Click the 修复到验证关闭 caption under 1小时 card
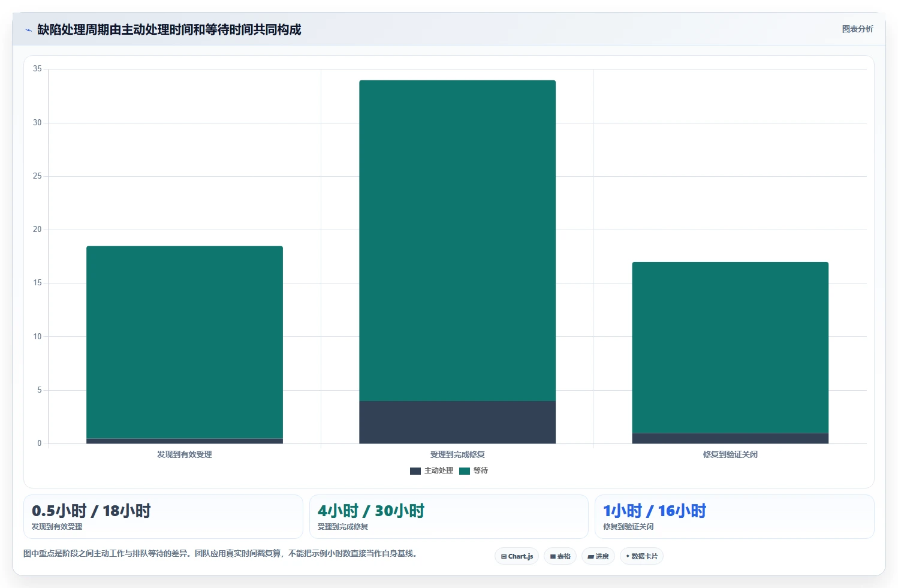Image resolution: width=898 pixels, height=588 pixels. 628,527
